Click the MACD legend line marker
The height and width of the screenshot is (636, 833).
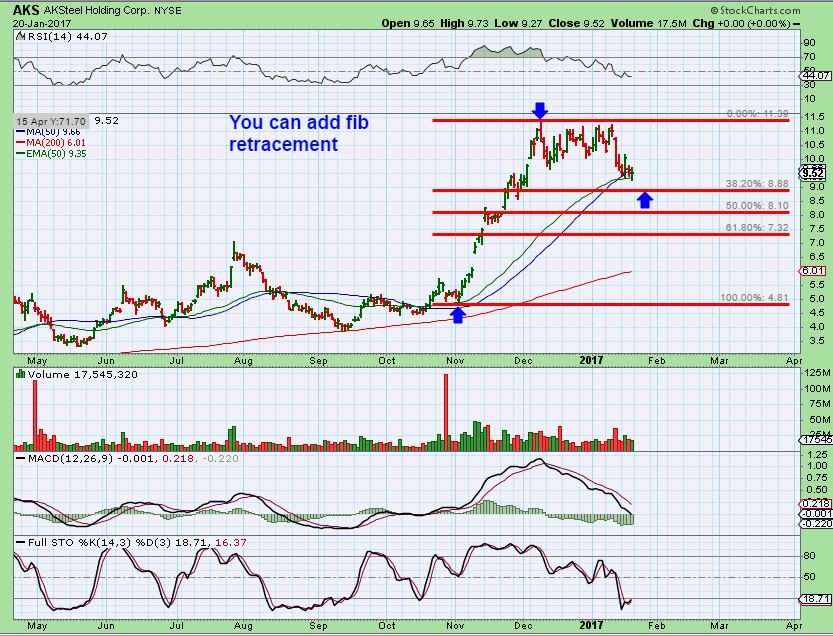(x=20, y=459)
